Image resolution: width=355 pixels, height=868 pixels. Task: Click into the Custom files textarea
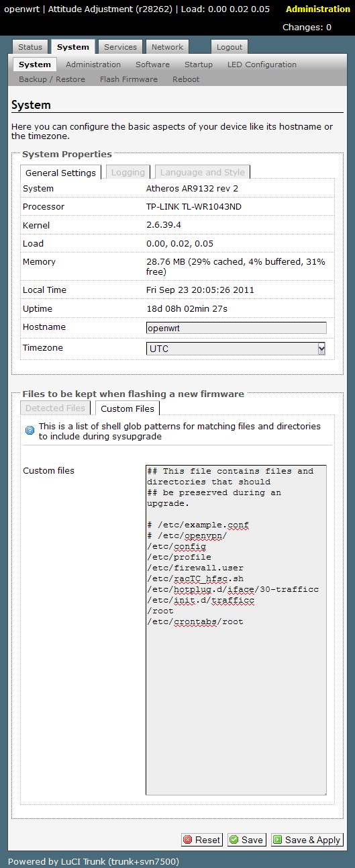(x=236, y=630)
